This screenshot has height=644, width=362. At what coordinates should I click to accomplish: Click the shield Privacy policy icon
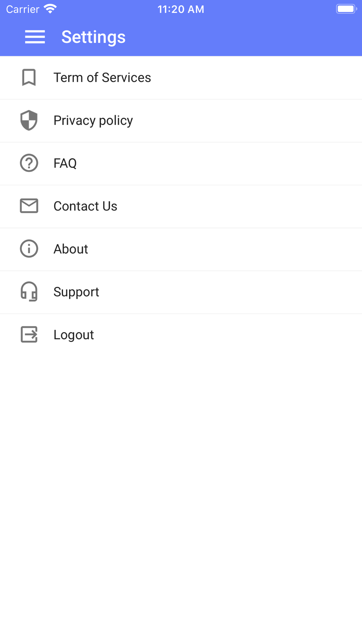[x=29, y=120]
